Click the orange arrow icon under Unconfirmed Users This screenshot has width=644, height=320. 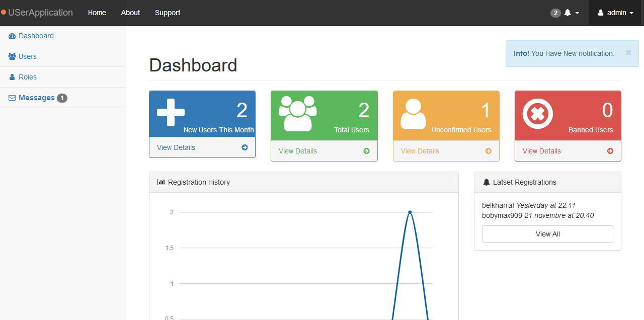pos(488,151)
